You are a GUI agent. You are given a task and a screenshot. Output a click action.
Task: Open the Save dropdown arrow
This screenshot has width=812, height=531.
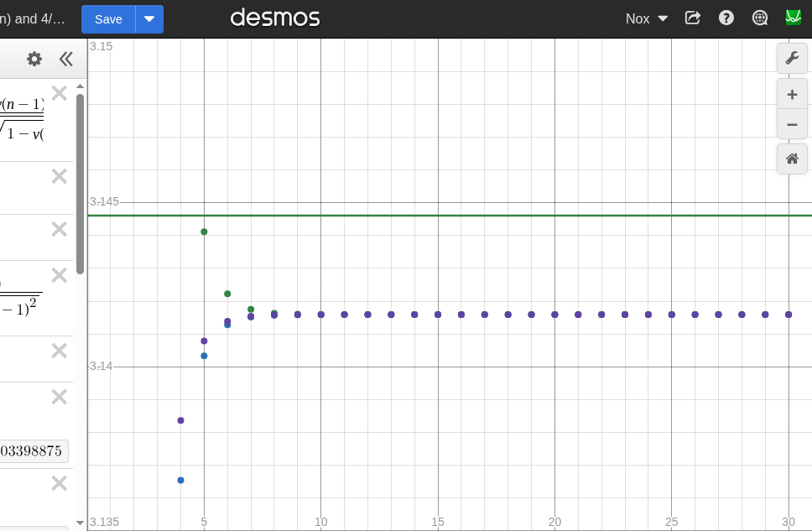coord(149,19)
